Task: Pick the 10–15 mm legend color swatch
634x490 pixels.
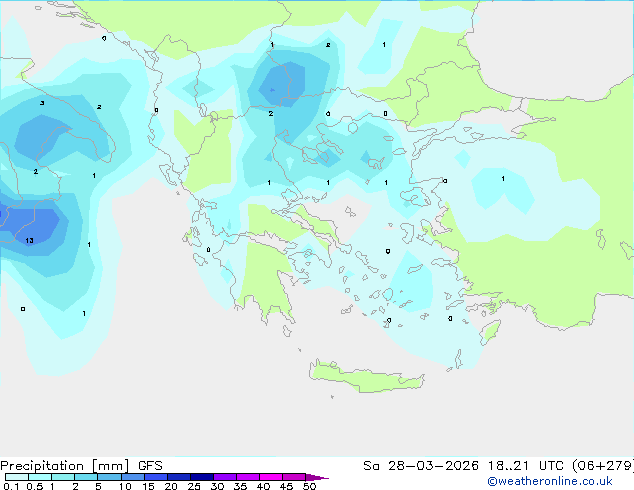Action: [132, 477]
